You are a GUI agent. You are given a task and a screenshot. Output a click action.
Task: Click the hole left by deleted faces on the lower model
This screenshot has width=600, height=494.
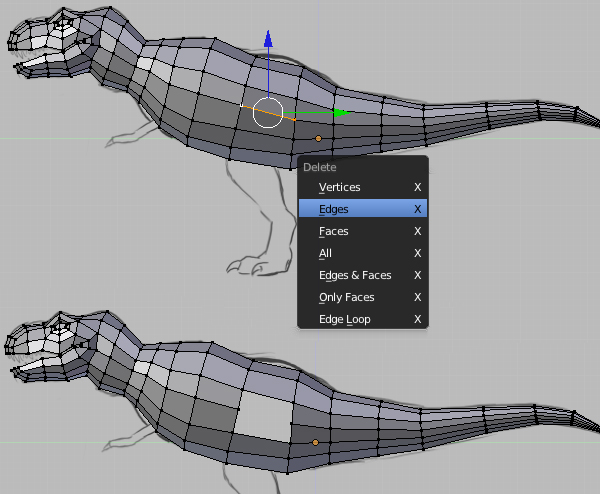point(264,416)
